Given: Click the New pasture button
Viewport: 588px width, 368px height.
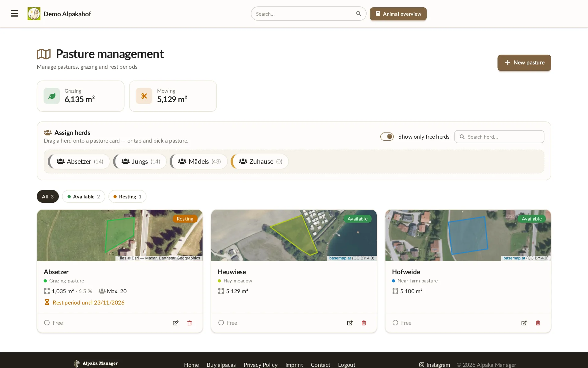Looking at the screenshot, I should click(524, 63).
